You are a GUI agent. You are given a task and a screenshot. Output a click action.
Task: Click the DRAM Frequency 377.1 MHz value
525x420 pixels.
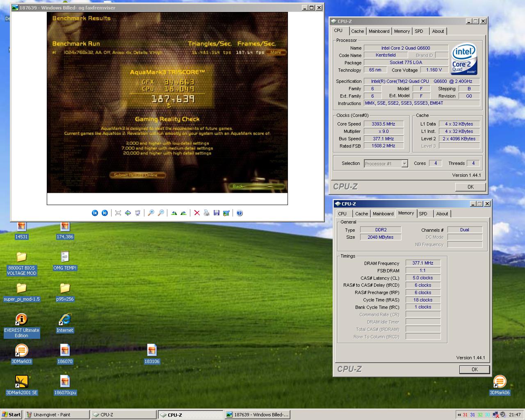pos(423,263)
